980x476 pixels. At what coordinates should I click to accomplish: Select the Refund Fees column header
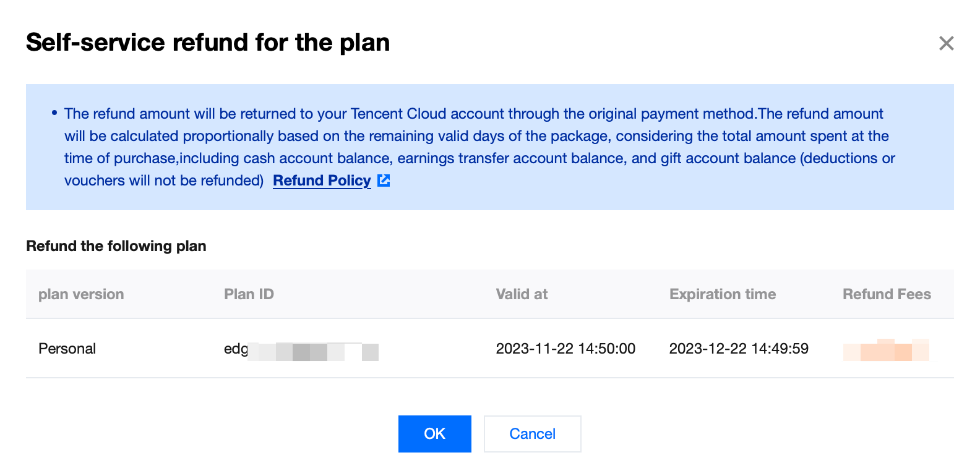pos(886,294)
